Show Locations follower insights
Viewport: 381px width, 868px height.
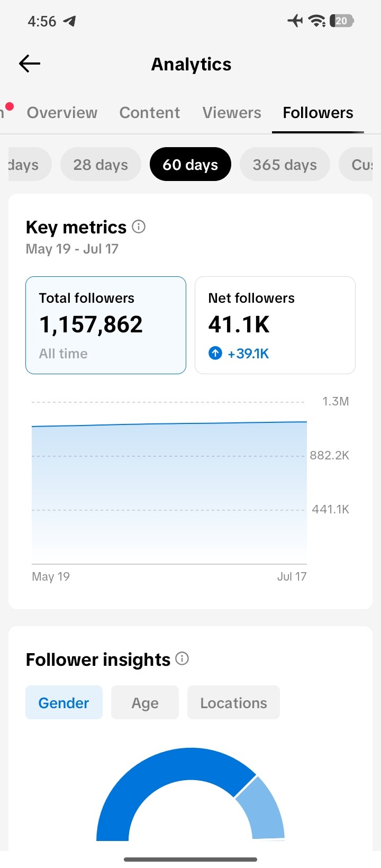233,703
